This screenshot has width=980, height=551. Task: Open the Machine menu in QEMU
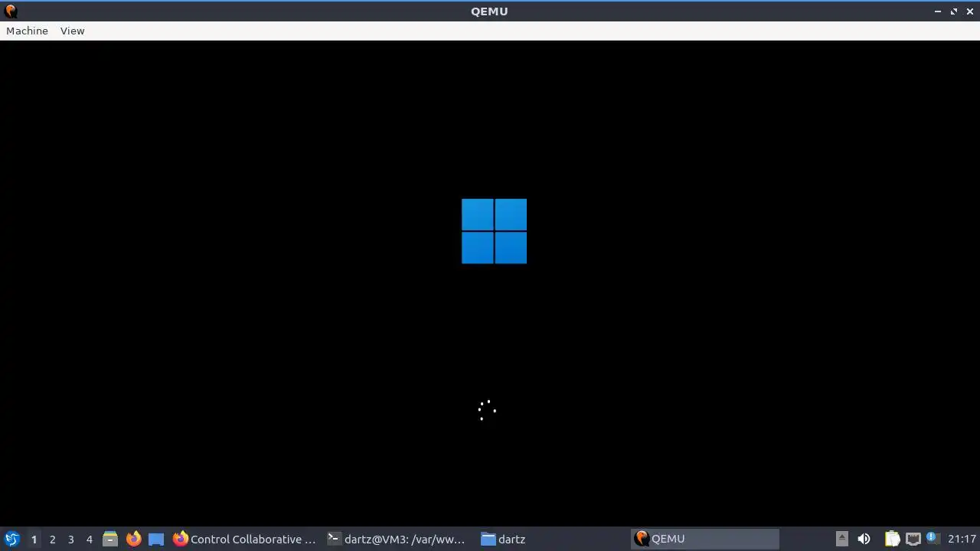27,31
